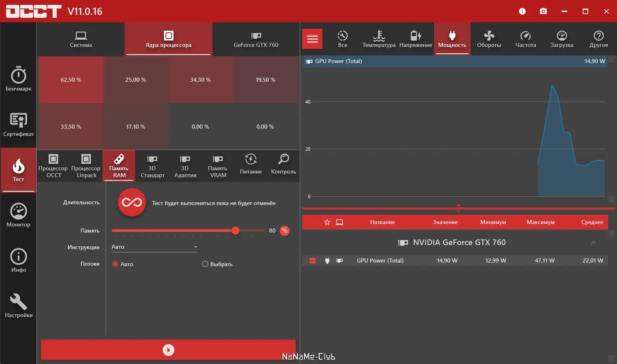Click the 33,50 % core load cell
This screenshot has height=364, width=617.
click(71, 127)
